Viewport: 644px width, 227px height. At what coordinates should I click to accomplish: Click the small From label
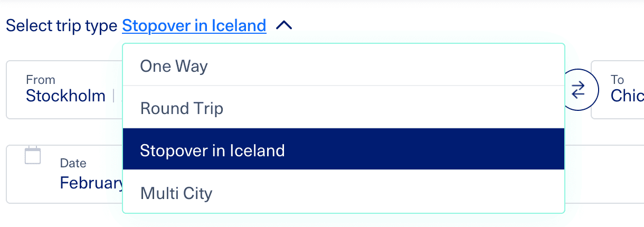[x=41, y=80]
